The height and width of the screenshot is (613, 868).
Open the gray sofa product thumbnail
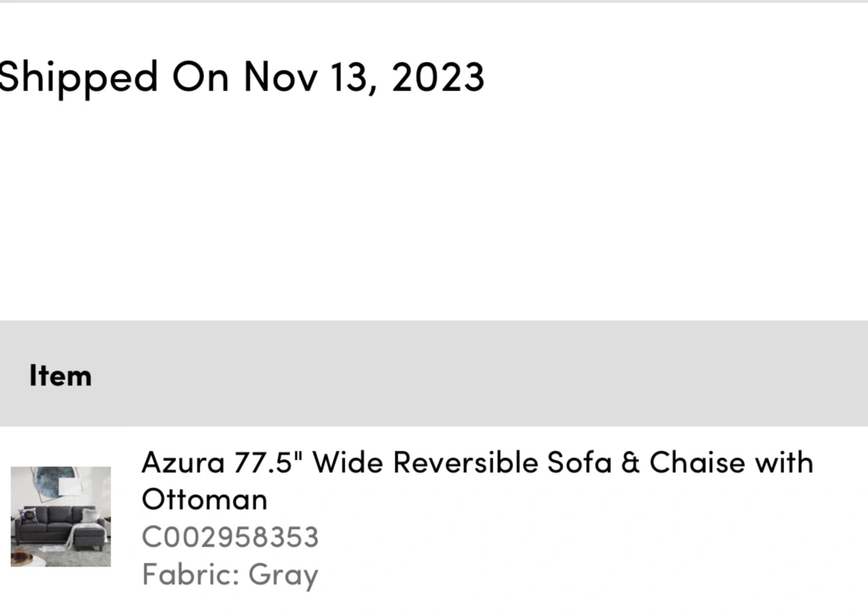pos(61,516)
